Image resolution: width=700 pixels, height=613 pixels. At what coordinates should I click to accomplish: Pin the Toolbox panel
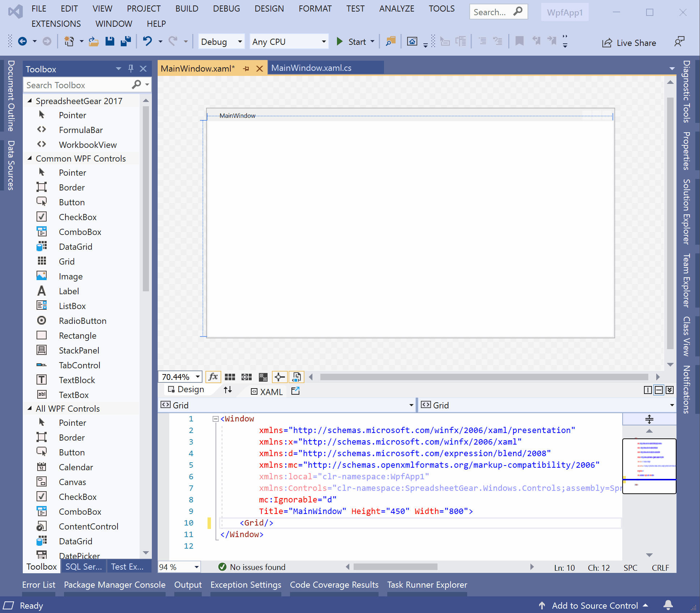click(x=131, y=68)
